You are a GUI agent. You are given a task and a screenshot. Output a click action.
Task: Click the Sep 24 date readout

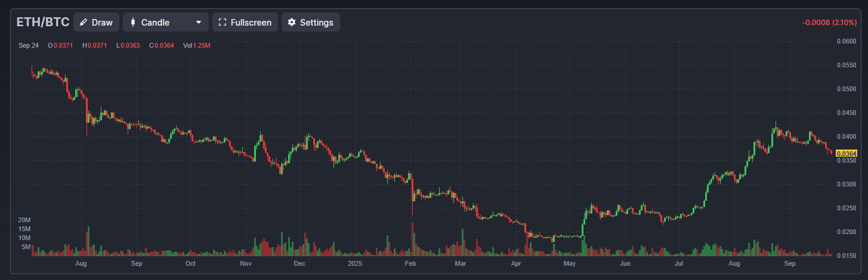29,45
